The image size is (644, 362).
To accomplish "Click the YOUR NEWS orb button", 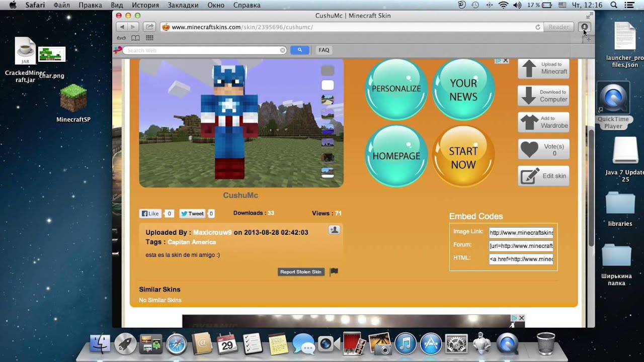I will tap(463, 89).
